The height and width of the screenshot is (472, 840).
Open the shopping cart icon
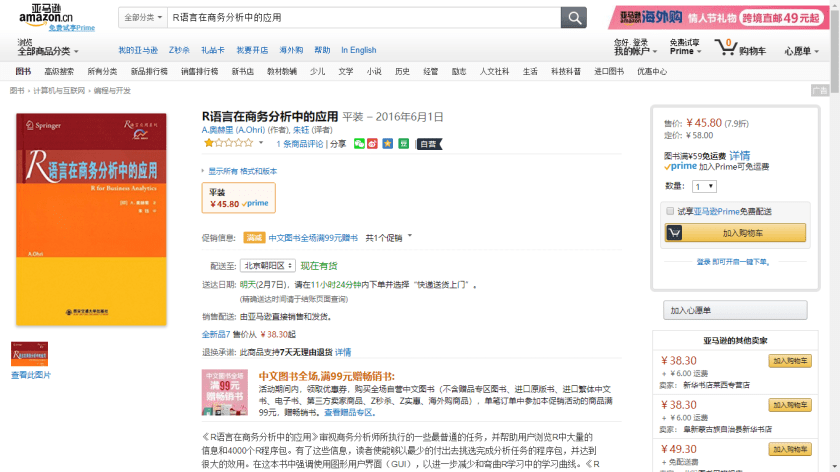(725, 47)
